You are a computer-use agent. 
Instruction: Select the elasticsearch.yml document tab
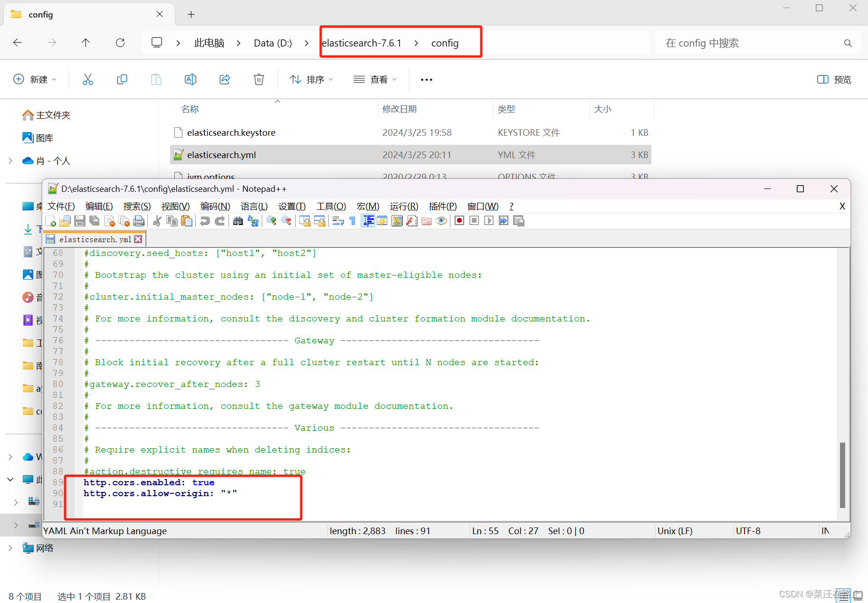pyautogui.click(x=95, y=239)
